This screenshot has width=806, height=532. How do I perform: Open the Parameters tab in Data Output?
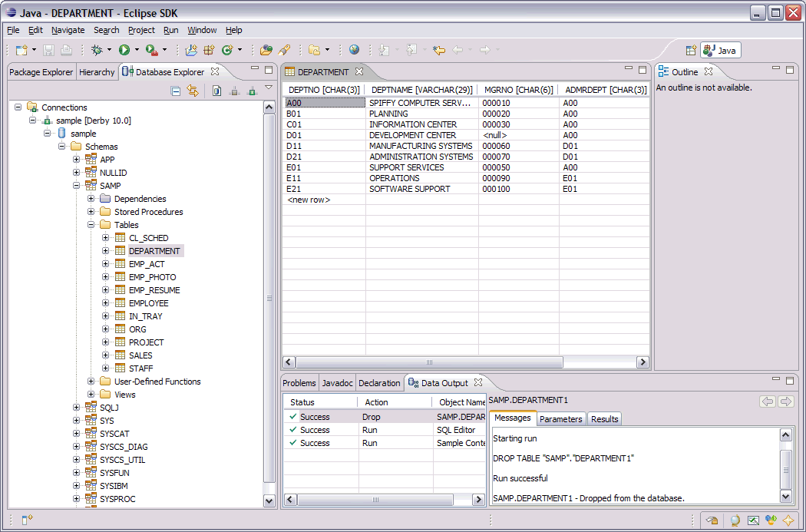(x=560, y=419)
